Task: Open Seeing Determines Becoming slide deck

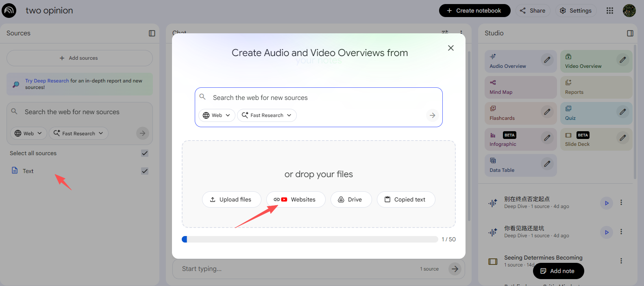Action: [x=543, y=261]
